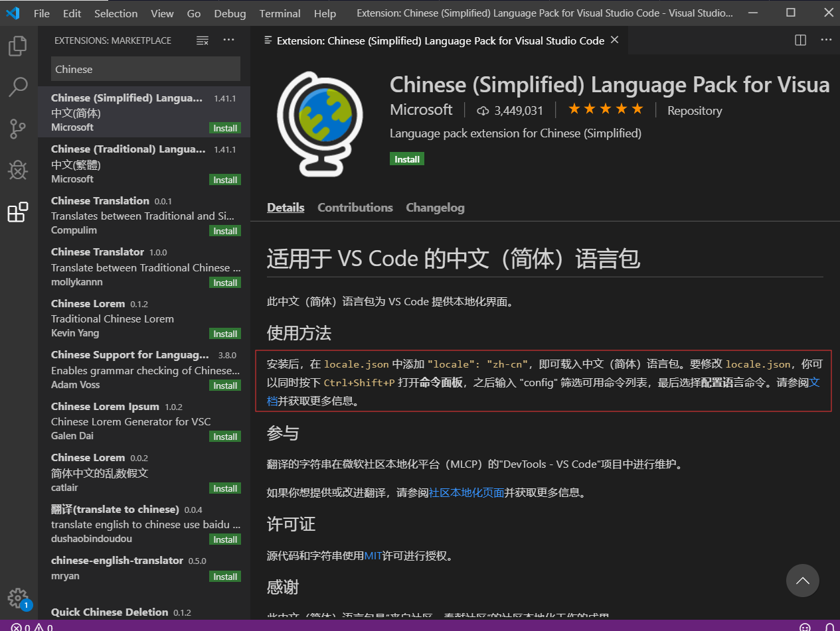Open the Manage gear with notification badge
This screenshot has height=631, width=840.
point(18,598)
